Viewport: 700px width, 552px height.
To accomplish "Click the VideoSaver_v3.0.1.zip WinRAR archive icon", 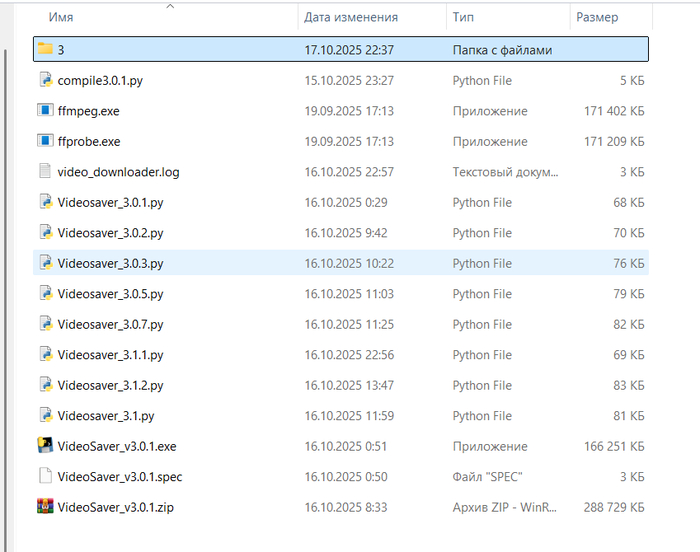I will (45, 507).
